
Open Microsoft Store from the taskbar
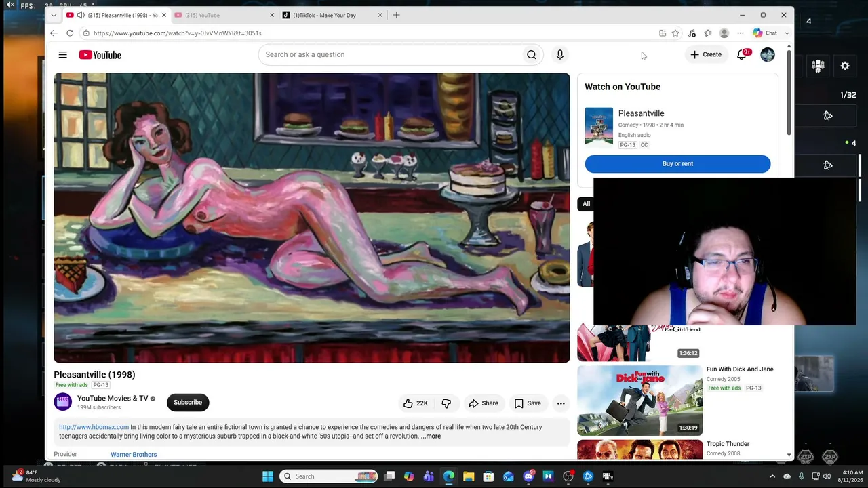pyautogui.click(x=488, y=476)
